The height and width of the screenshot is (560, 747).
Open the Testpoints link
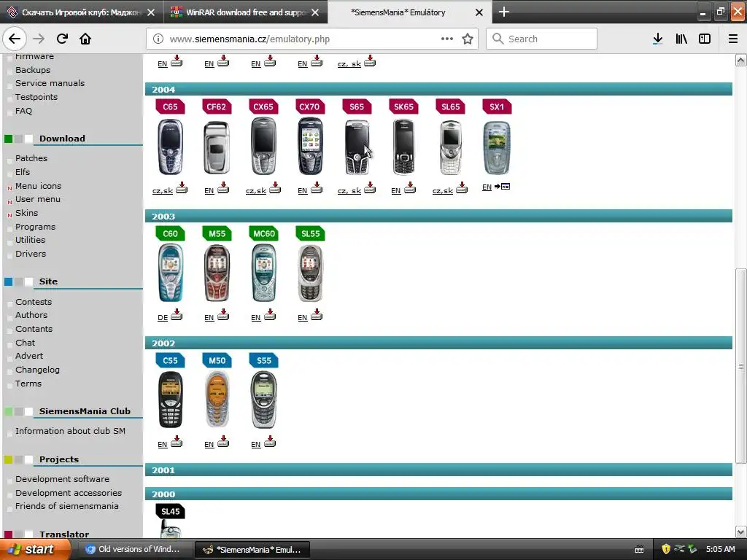[x=36, y=97]
